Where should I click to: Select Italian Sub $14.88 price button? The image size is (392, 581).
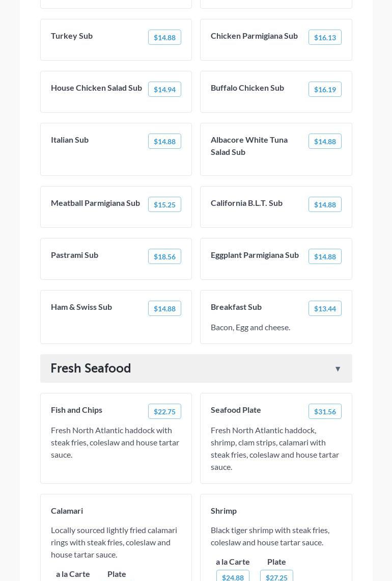click(x=164, y=141)
